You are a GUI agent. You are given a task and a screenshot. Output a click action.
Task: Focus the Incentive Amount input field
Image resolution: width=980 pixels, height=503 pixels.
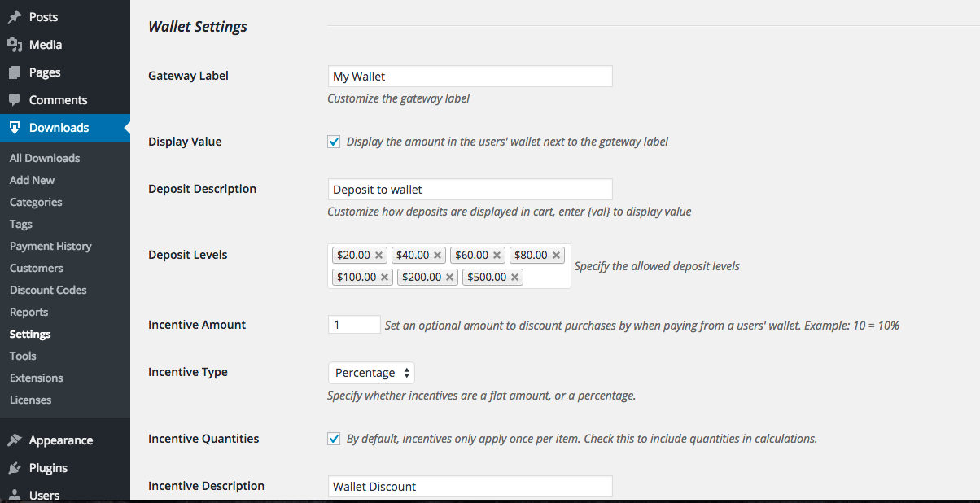pyautogui.click(x=354, y=325)
